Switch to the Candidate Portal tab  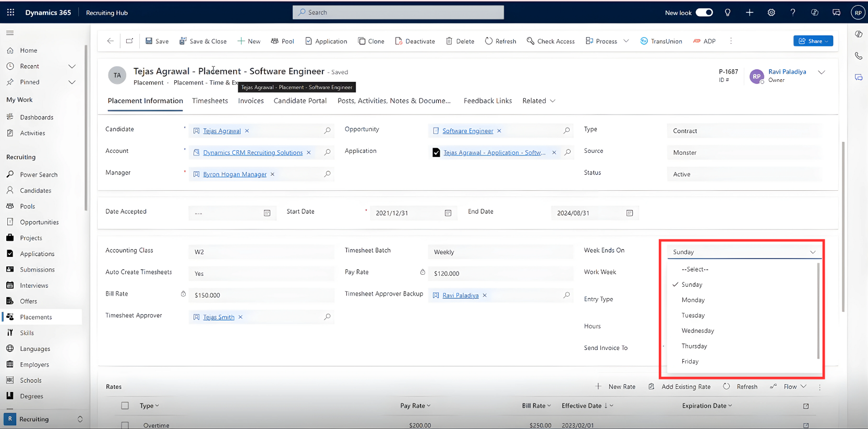(x=300, y=101)
